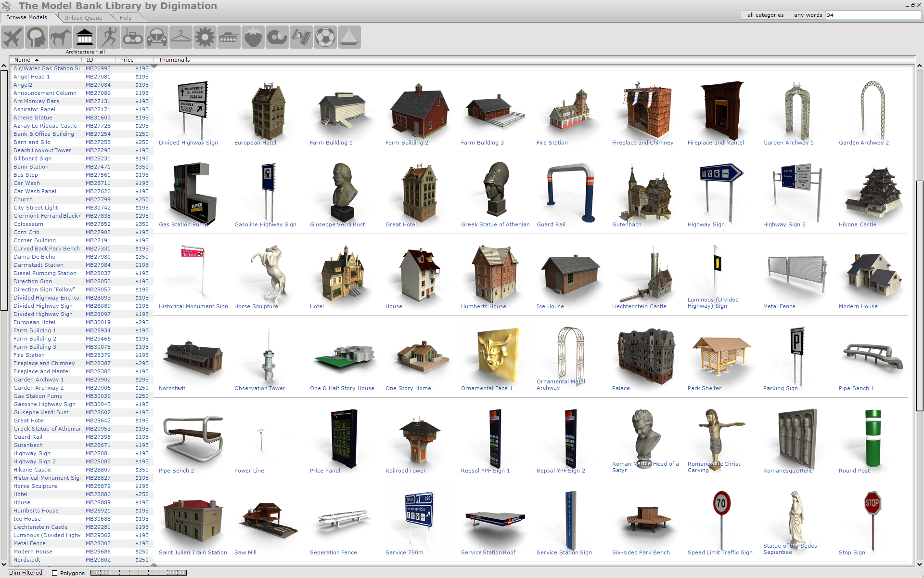Click ID MB27728 for Aznay Le Rideau Castle
This screenshot has height=578, width=924.
(x=98, y=126)
